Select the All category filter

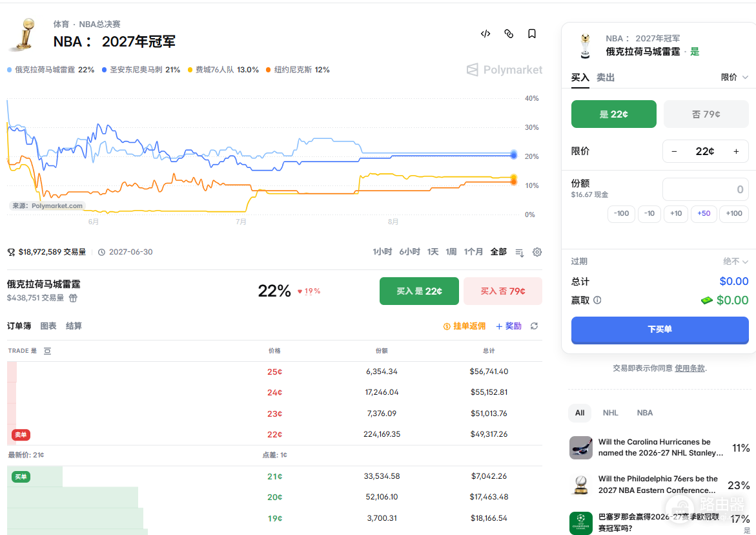(580, 413)
